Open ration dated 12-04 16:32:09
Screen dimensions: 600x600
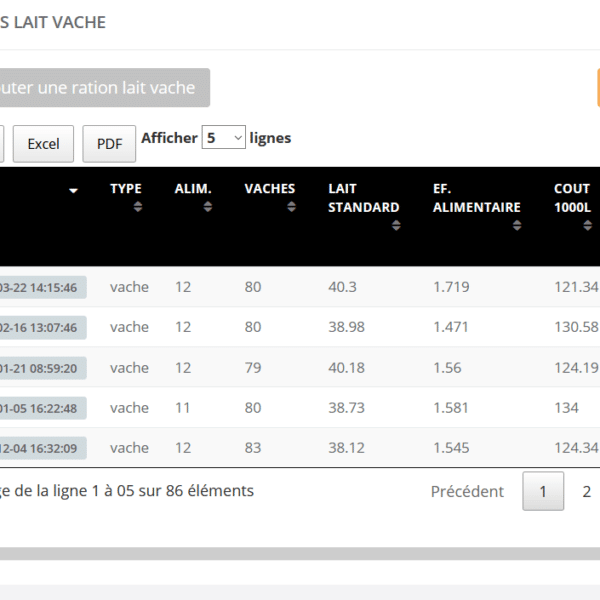click(42, 448)
